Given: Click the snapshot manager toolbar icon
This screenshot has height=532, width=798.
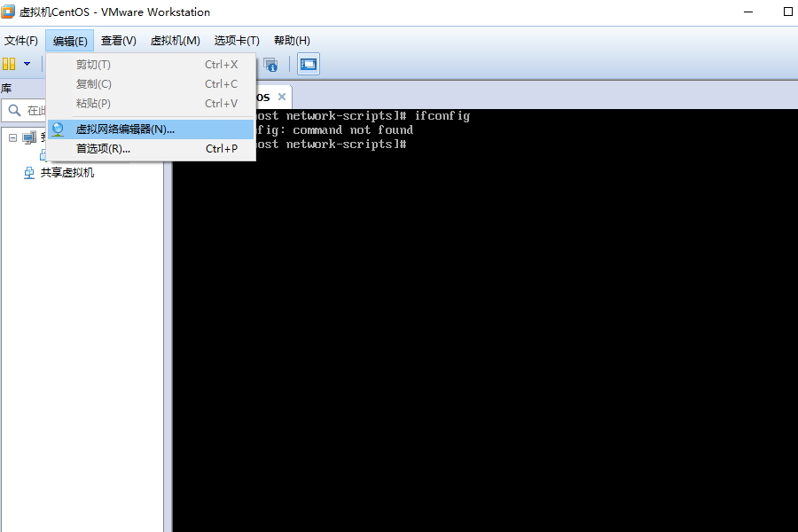Looking at the screenshot, I should [x=270, y=65].
